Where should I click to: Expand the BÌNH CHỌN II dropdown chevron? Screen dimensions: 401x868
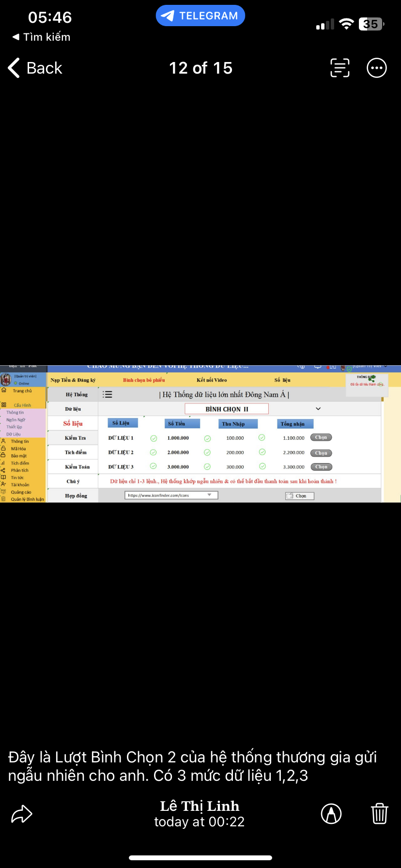318,409
